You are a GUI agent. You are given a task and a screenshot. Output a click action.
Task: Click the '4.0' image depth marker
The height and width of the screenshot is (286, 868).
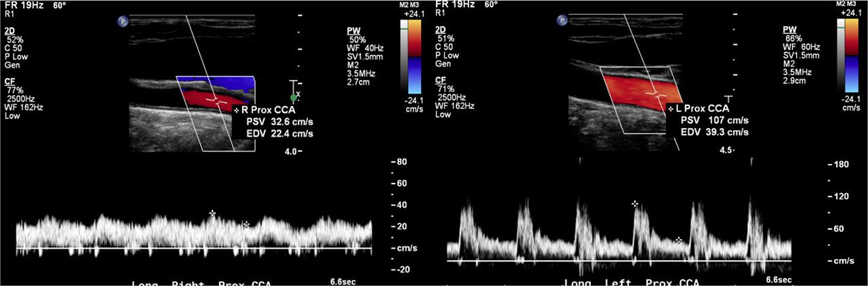tap(290, 151)
